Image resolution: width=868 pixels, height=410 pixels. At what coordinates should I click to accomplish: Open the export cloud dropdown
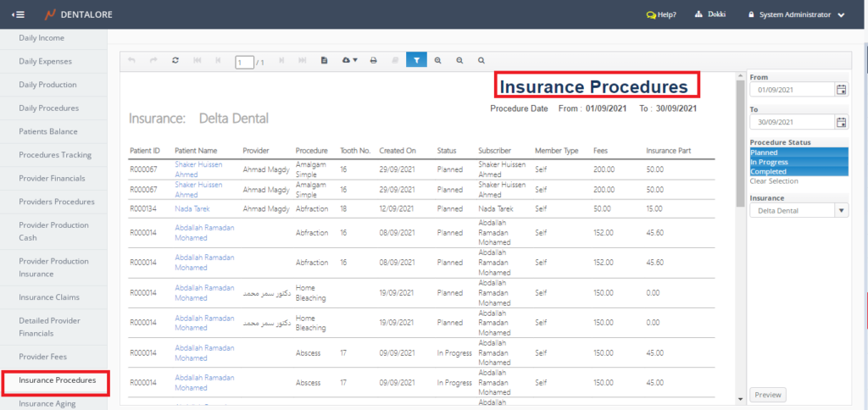pyautogui.click(x=349, y=60)
